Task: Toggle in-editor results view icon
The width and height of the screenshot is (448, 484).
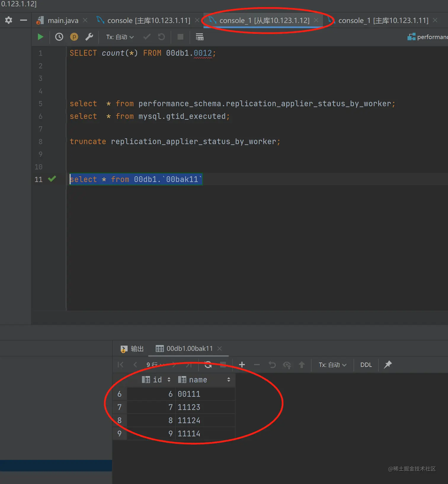Action: coord(199,37)
